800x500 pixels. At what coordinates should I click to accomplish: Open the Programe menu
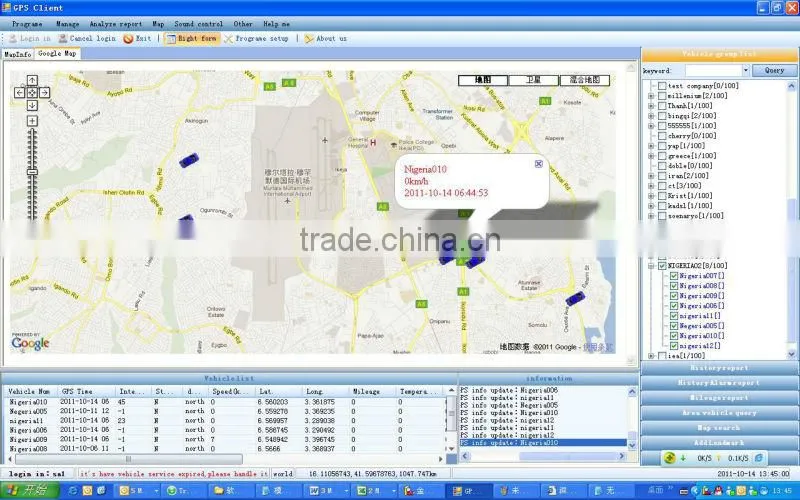point(27,24)
